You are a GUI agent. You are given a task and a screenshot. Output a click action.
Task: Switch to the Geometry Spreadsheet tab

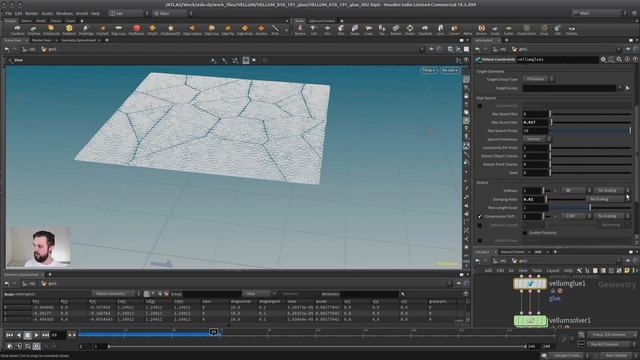(x=78, y=40)
